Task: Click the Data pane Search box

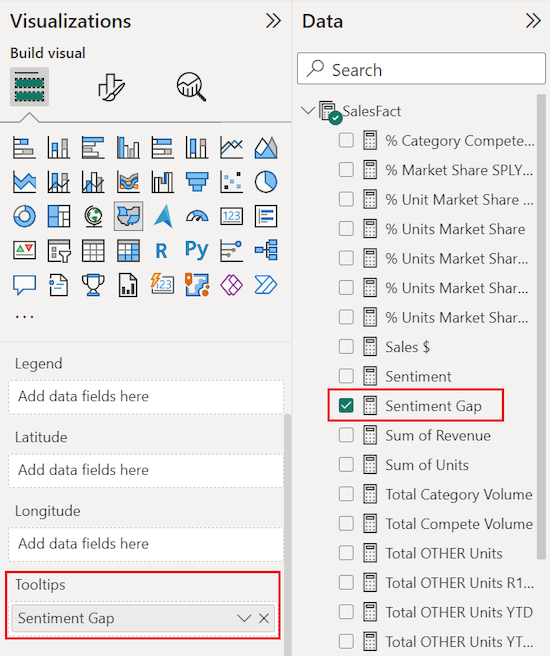Action: [421, 69]
